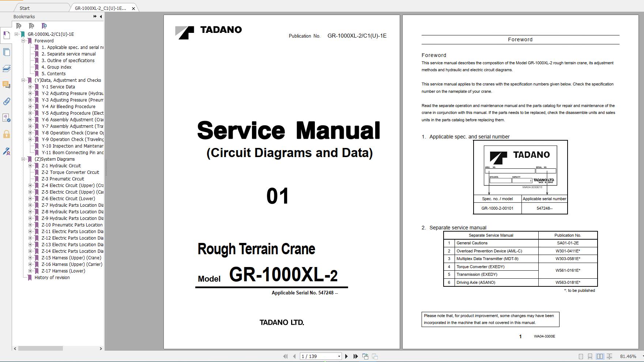Collapse the (Z)System Diagrams node
The height and width of the screenshot is (362, 644).
tap(23, 159)
